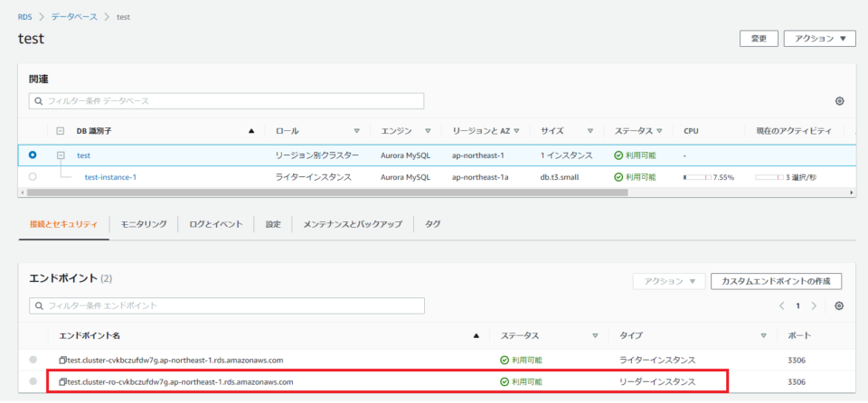Screen dimensions: 868x403
Task: Click search icon in エンドポイント filter
Action: (39, 305)
